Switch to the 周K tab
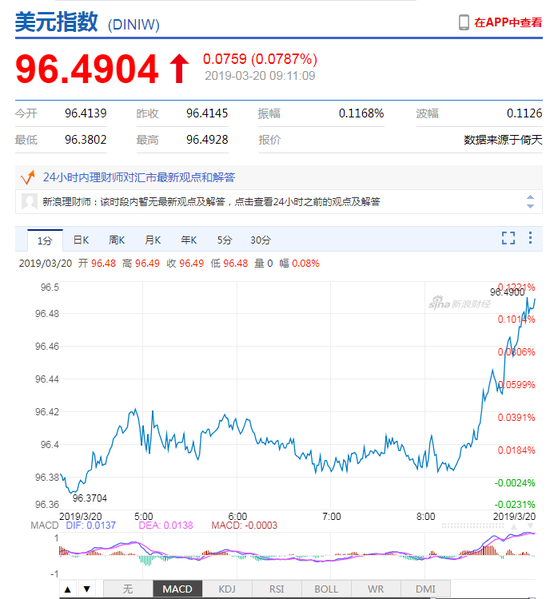The width and height of the screenshot is (550, 599). point(117,240)
